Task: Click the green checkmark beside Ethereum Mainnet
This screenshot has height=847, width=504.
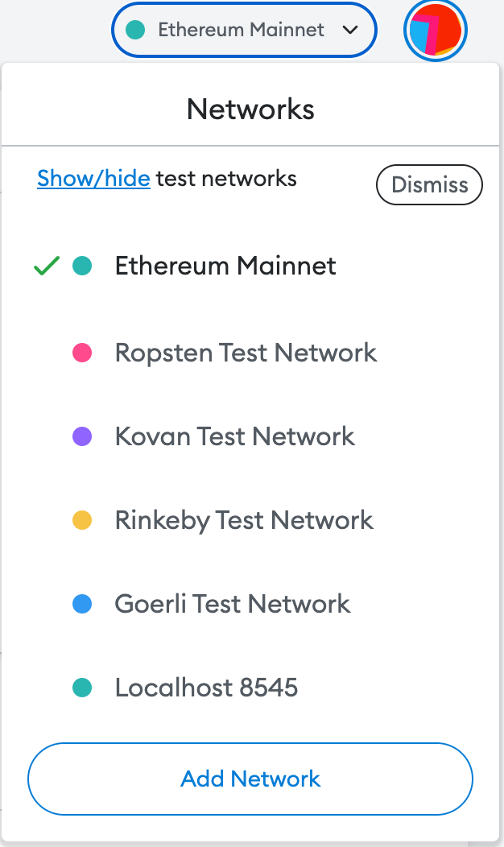Action: (x=47, y=266)
